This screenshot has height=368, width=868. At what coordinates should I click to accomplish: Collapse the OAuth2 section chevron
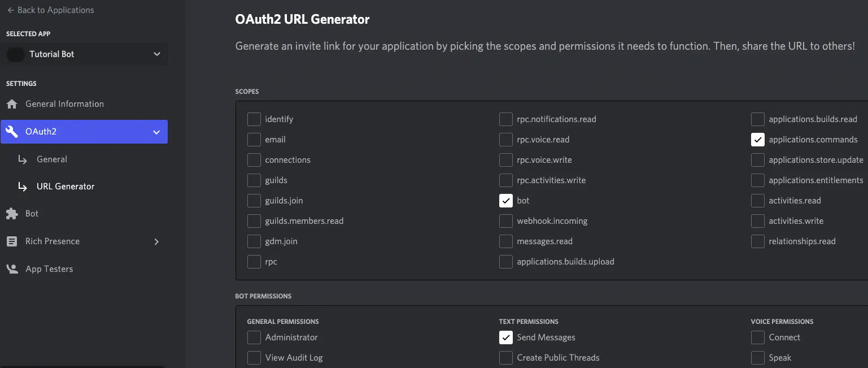[156, 132]
